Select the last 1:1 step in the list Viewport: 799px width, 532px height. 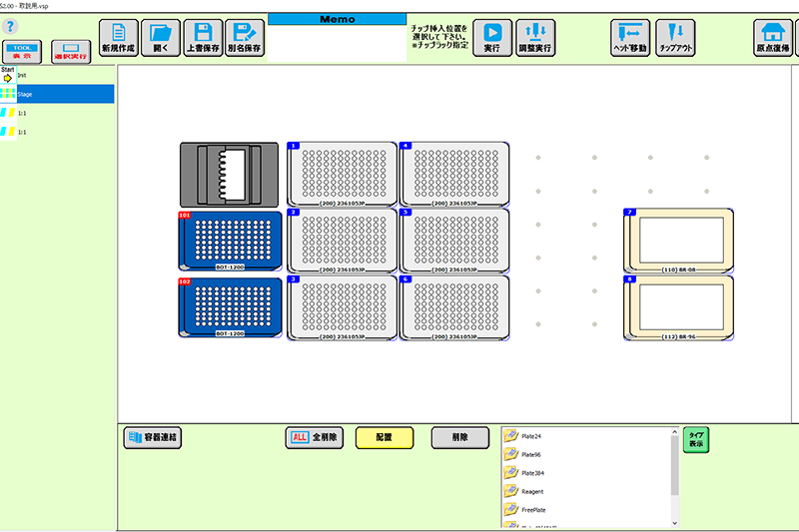pos(57,132)
